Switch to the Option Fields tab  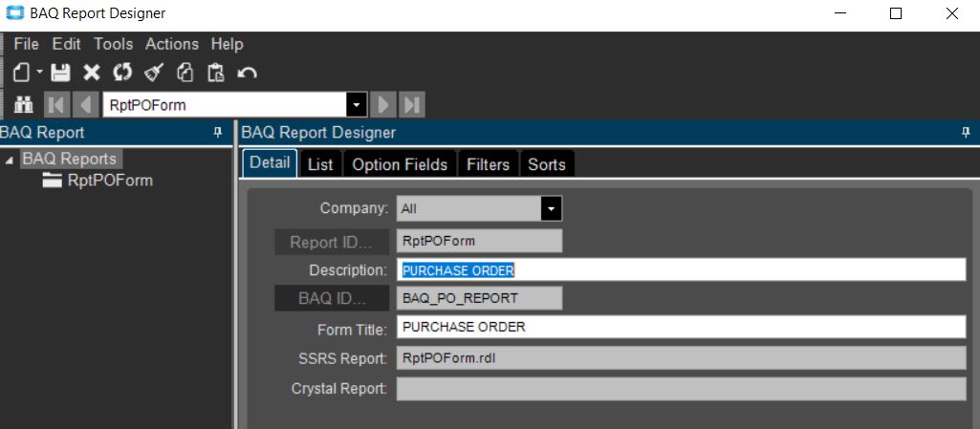(400, 165)
